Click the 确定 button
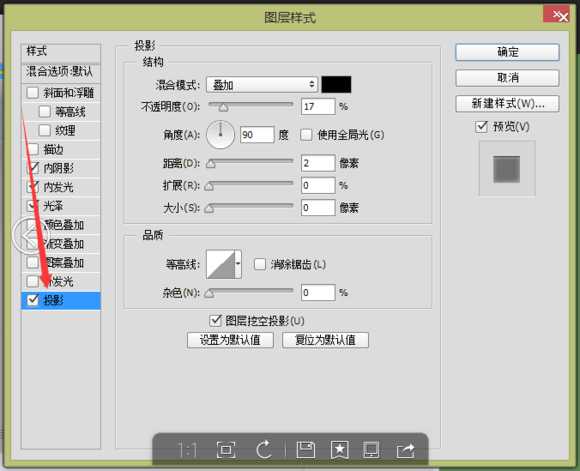Image resolution: width=580 pixels, height=471 pixels. (507, 52)
